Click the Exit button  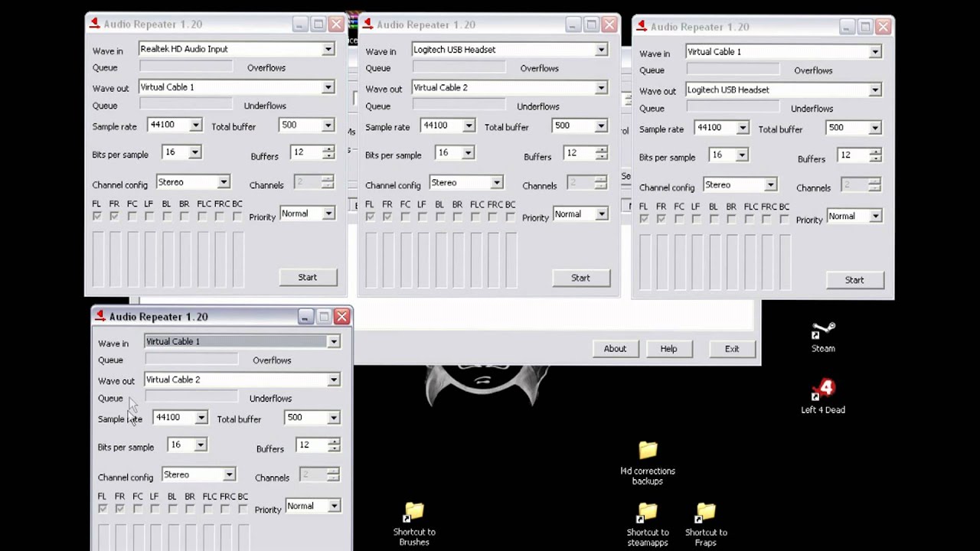[x=732, y=349]
